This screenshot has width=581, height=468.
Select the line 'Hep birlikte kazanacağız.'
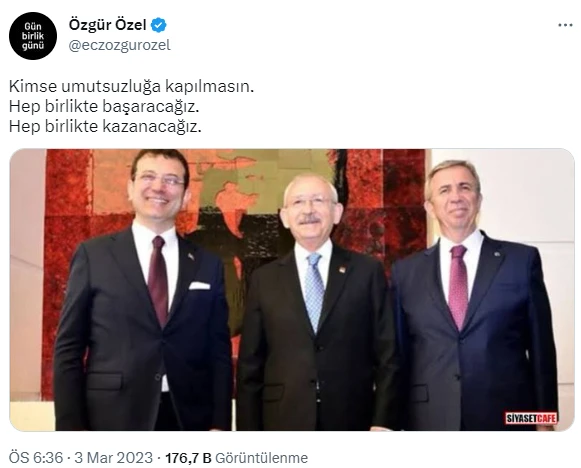105,127
